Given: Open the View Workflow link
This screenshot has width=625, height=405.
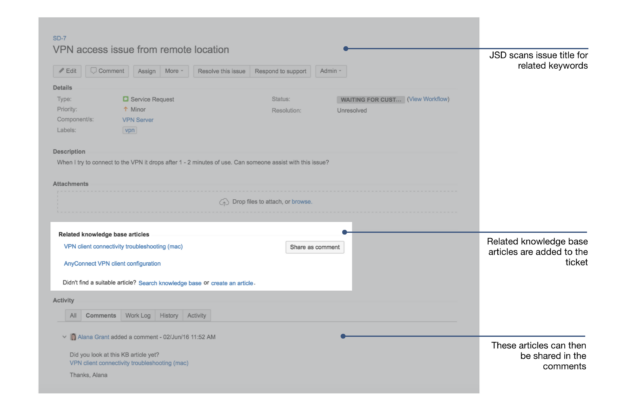Looking at the screenshot, I should click(x=428, y=99).
